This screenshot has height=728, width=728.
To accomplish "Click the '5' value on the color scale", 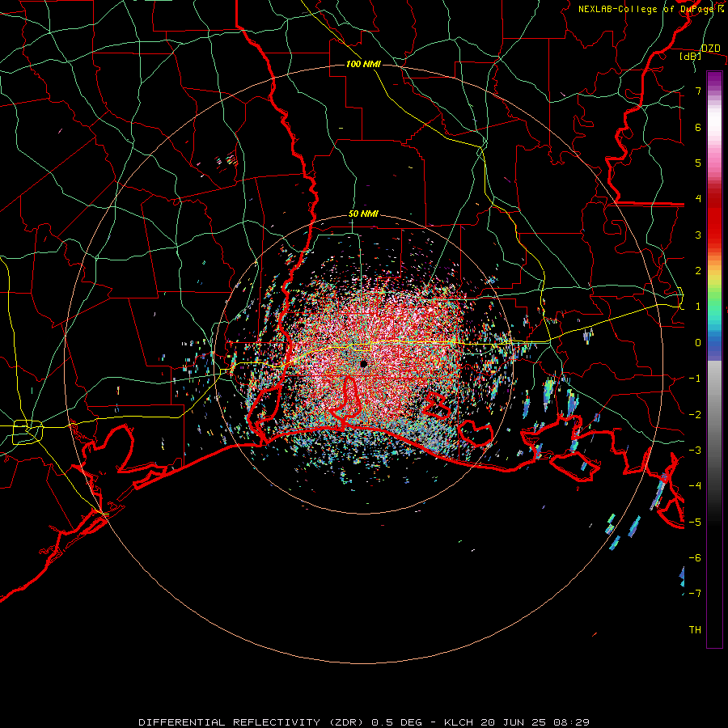I will pos(698,163).
